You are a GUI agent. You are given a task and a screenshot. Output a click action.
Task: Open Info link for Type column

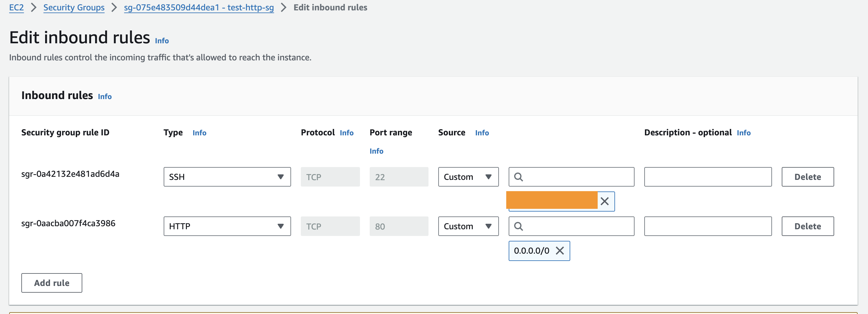200,133
